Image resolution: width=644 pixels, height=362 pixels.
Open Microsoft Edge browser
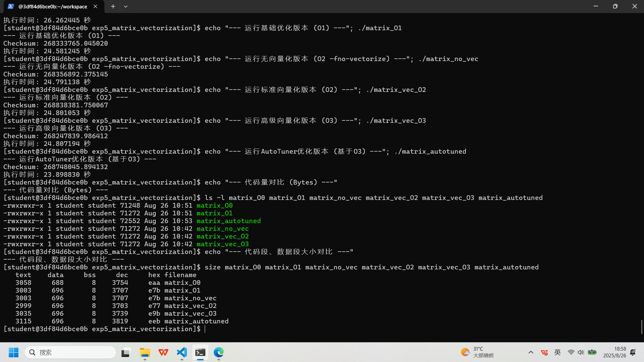tap(219, 352)
